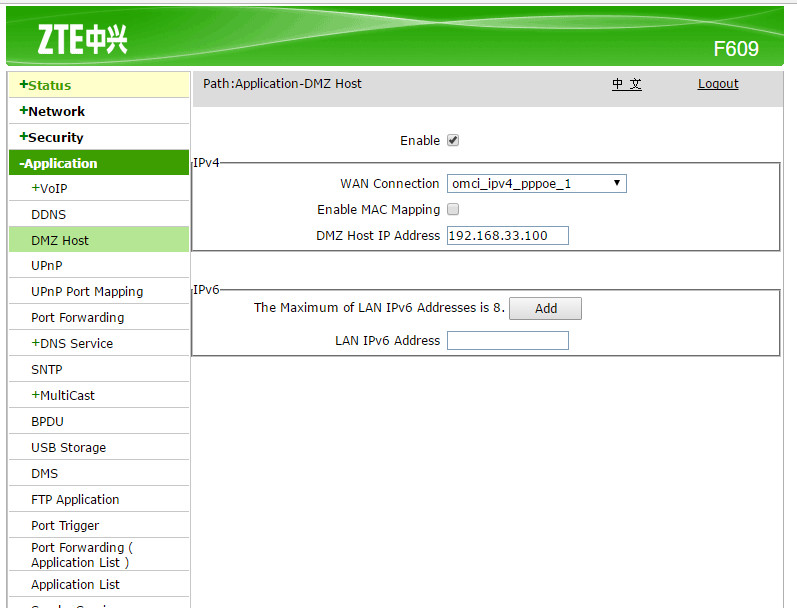Click the Path:Application-DMZ Host text
The width and height of the screenshot is (797, 608).
282,84
